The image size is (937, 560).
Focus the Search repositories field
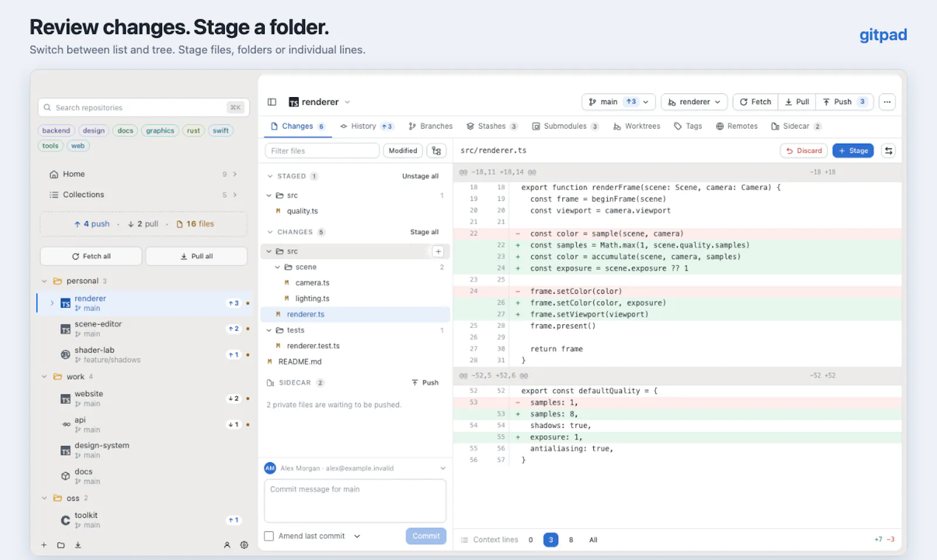(x=143, y=108)
